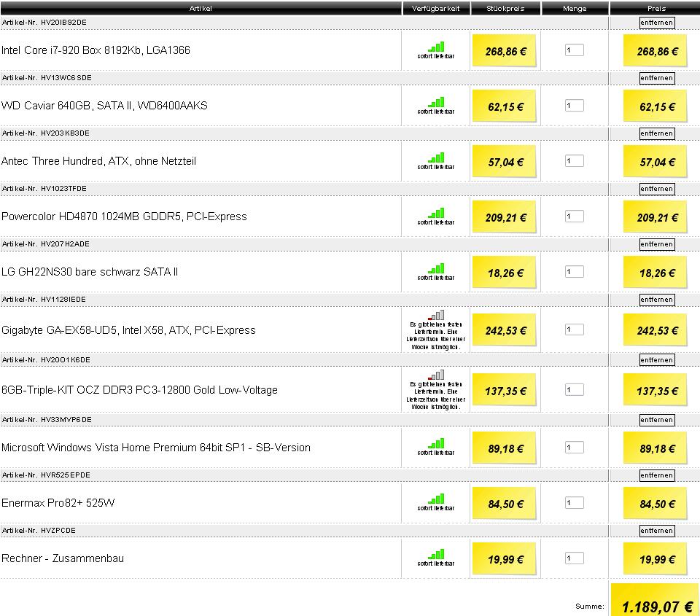Edit quantity field for Powercolor HD4870

point(574,216)
